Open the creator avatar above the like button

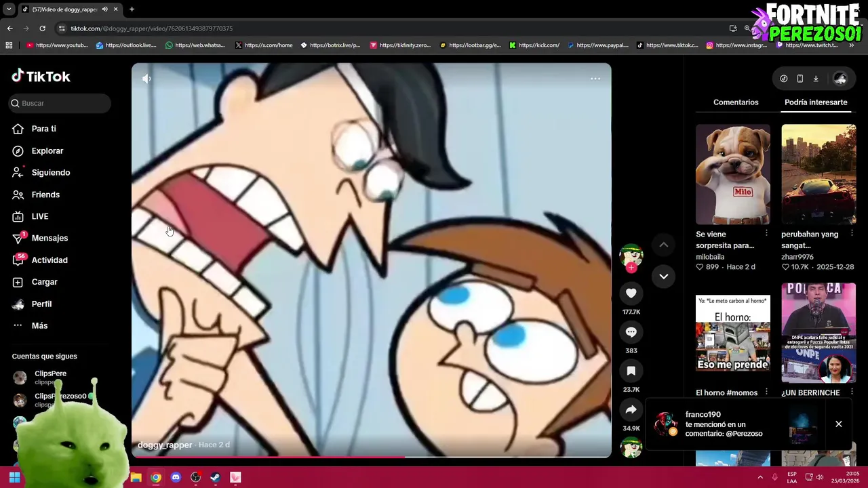tap(631, 255)
